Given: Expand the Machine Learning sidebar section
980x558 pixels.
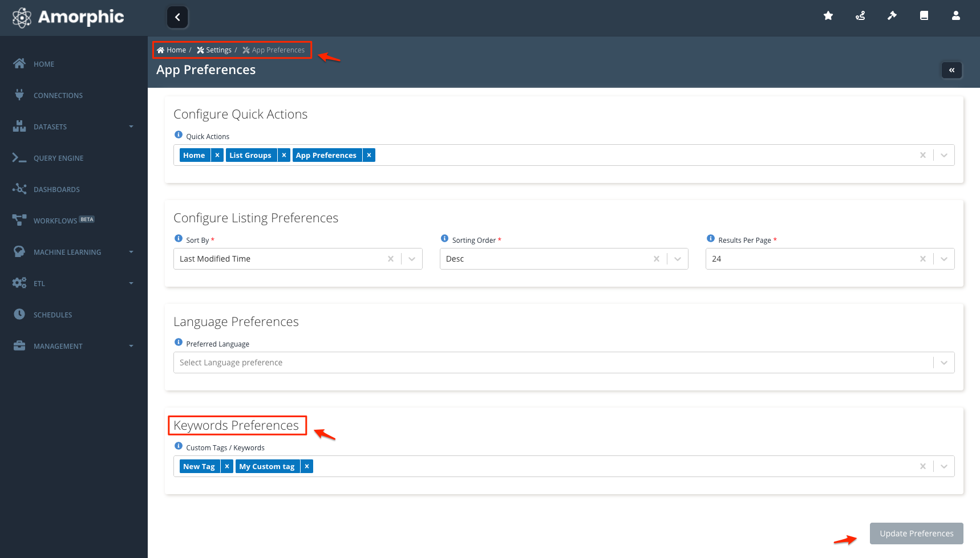Looking at the screenshot, I should (x=132, y=252).
